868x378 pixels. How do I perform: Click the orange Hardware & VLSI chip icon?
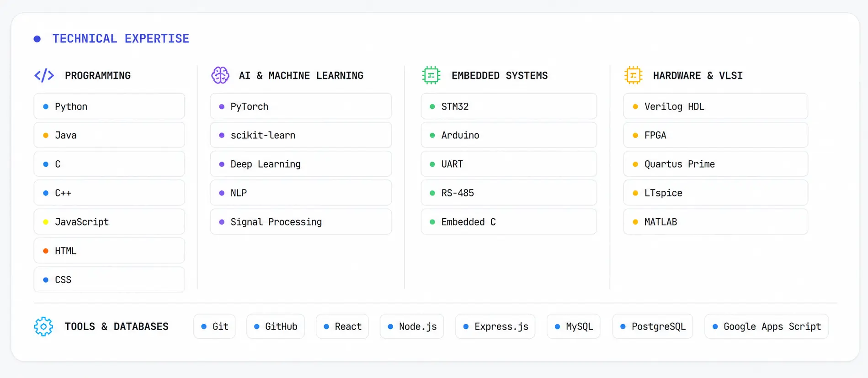click(633, 75)
